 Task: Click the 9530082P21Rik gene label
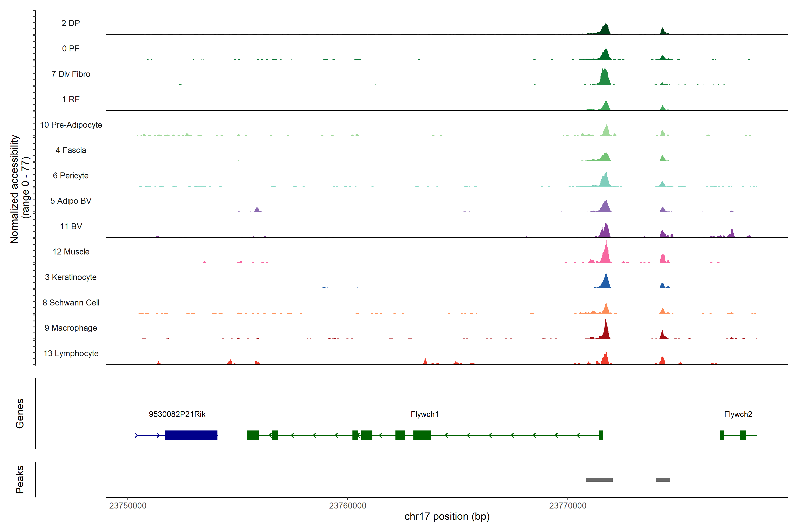pyautogui.click(x=177, y=414)
